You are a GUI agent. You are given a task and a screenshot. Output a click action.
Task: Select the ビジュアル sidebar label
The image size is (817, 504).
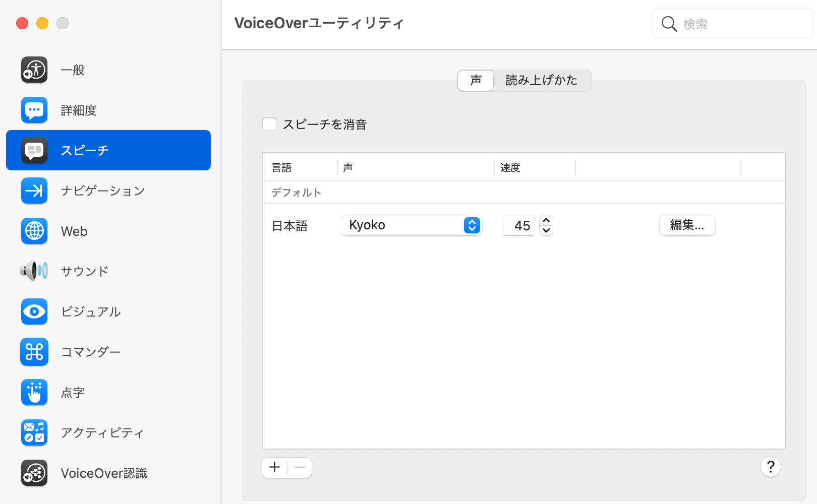tap(91, 312)
